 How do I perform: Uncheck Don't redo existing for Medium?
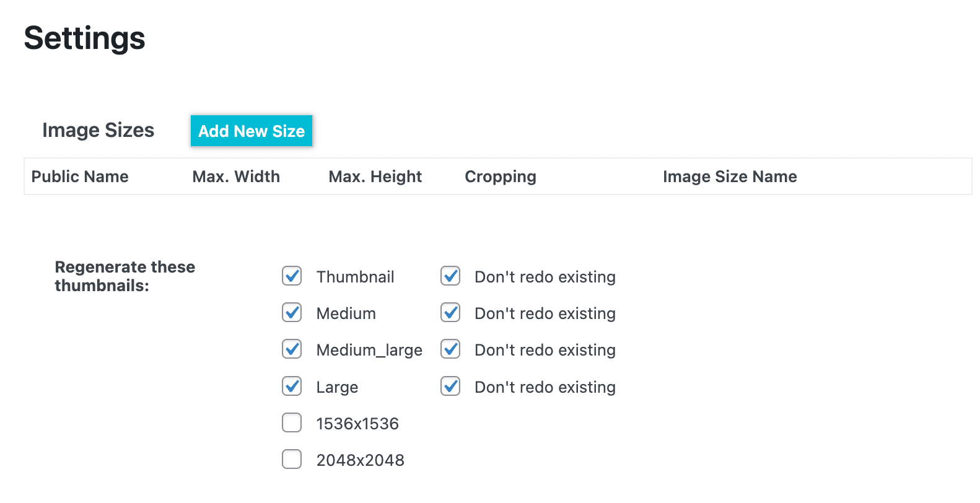[x=450, y=313]
